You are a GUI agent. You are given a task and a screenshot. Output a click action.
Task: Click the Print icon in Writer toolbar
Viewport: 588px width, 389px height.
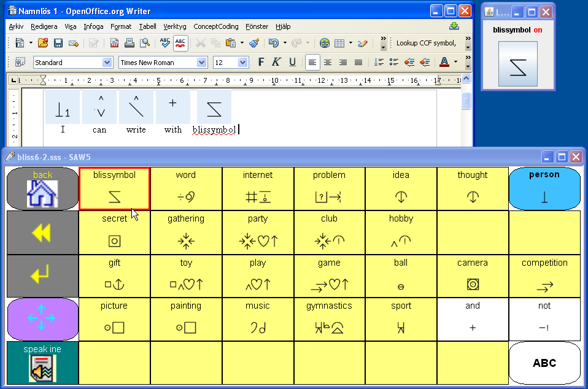click(130, 43)
